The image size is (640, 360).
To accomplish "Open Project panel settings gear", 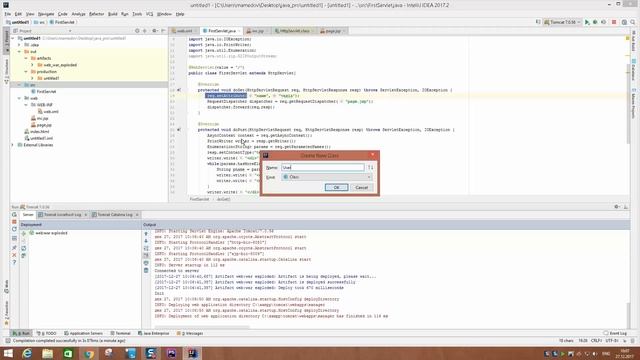I will (155, 31).
